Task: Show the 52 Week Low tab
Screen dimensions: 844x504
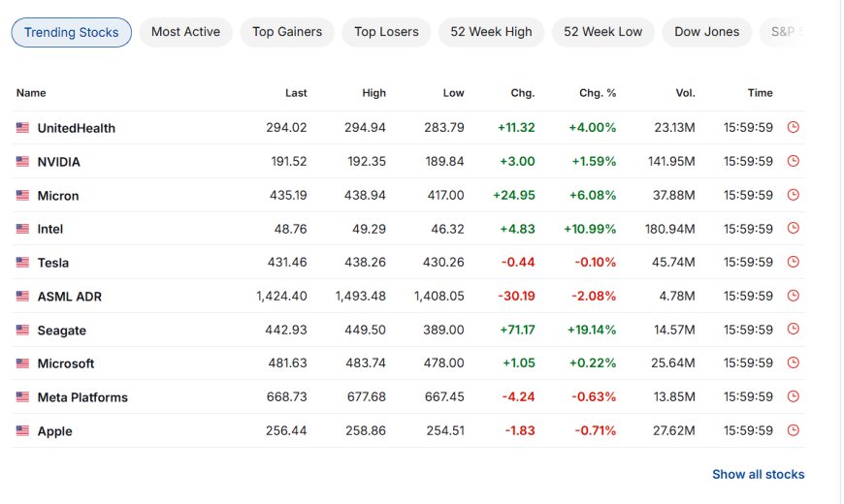Action: click(x=603, y=32)
